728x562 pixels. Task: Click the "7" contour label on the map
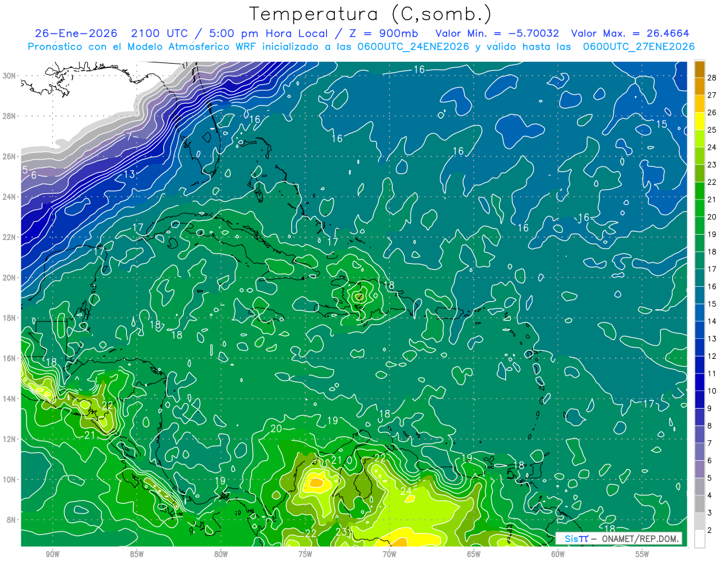[129, 136]
